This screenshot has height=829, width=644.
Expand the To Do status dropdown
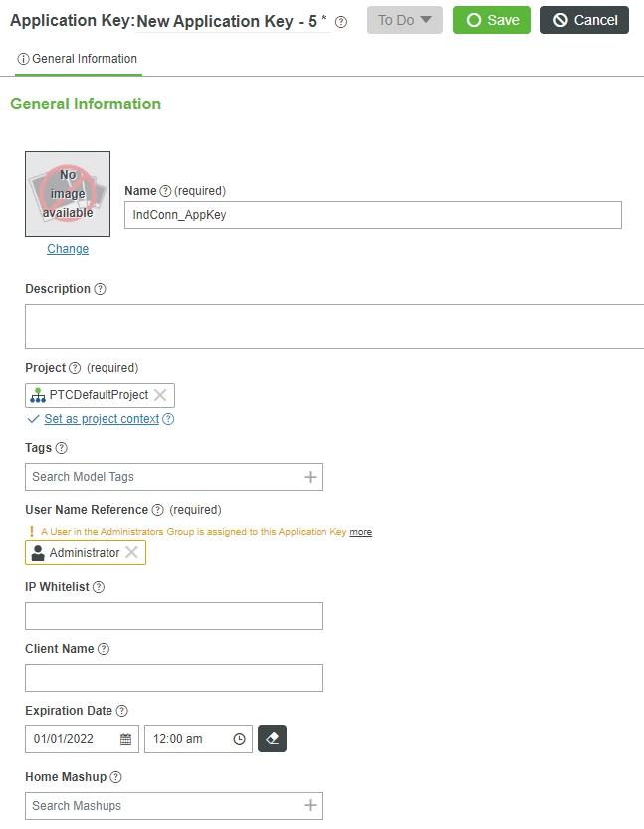coord(404,19)
